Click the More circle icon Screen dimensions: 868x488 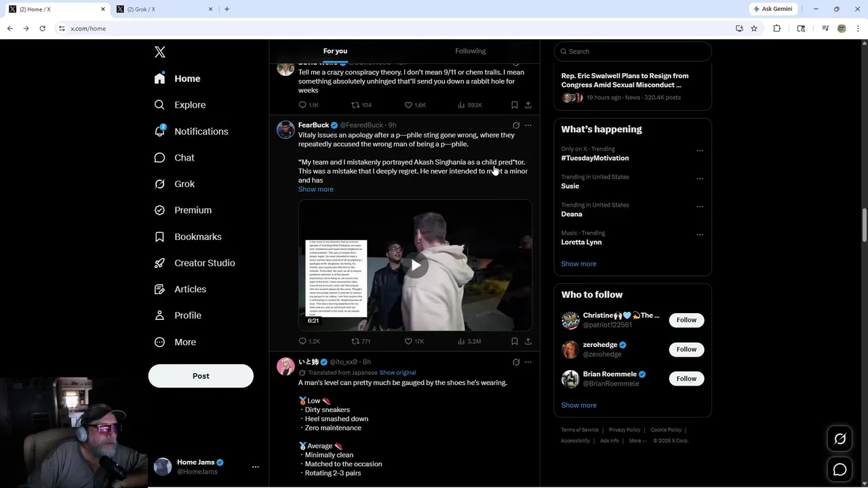159,342
